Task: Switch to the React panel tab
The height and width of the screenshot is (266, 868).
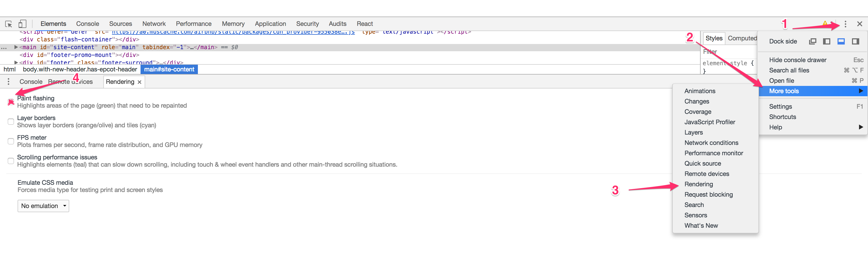Action: pyautogui.click(x=365, y=24)
